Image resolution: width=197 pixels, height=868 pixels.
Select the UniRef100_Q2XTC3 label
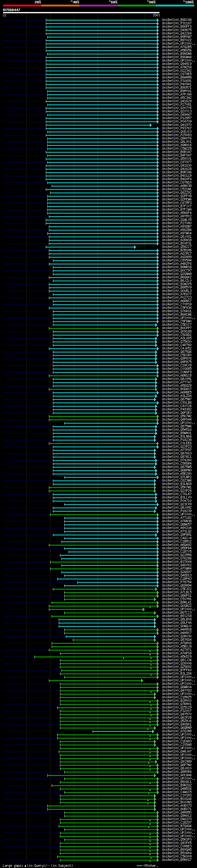(177, 111)
